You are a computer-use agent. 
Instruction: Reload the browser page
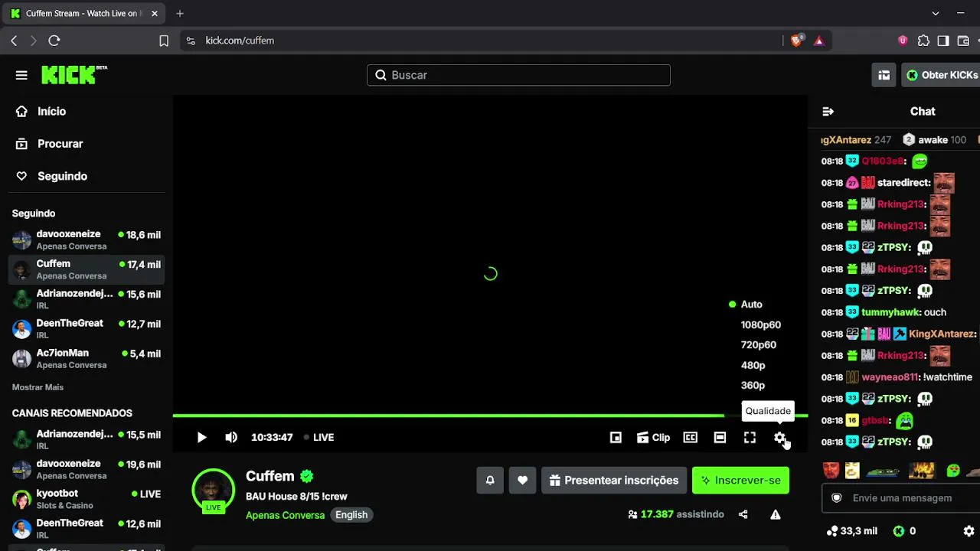click(x=54, y=41)
